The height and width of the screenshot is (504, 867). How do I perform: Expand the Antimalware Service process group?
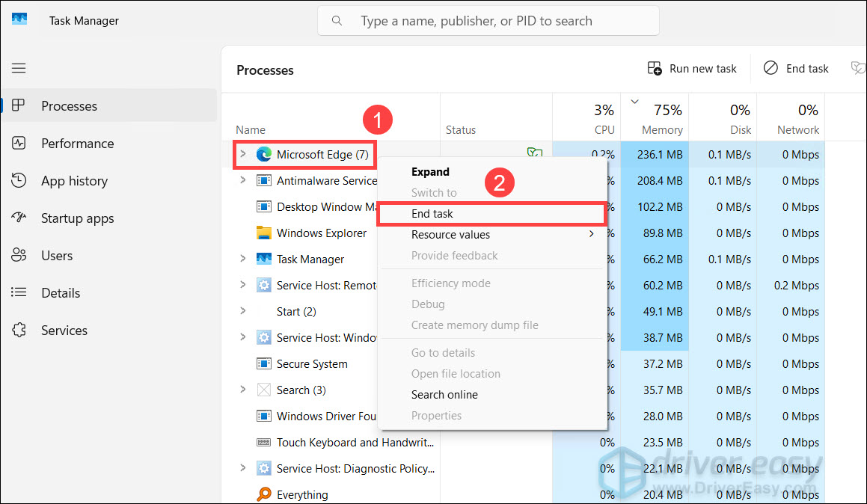point(242,180)
